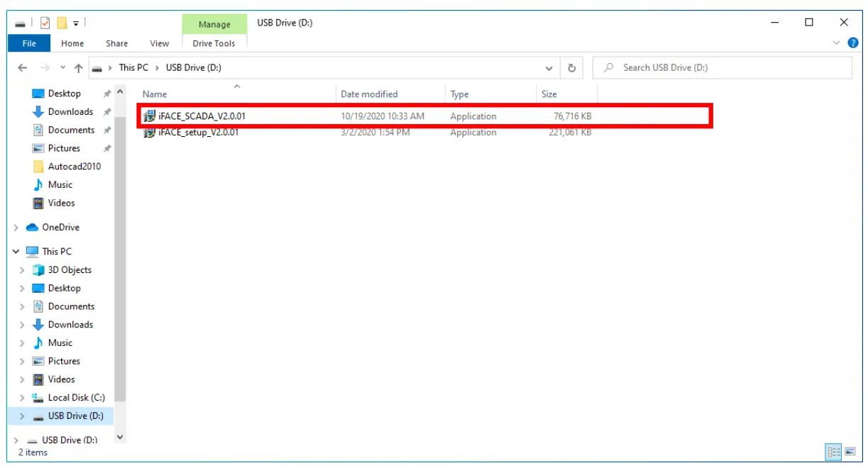The height and width of the screenshot is (468, 868).
Task: Open the File ribbon tab
Action: coord(29,43)
